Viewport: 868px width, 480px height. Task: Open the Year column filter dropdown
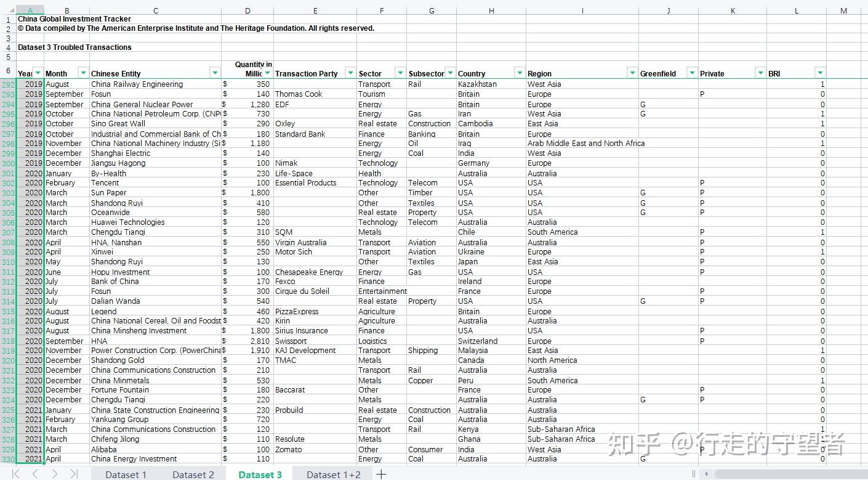tap(38, 73)
